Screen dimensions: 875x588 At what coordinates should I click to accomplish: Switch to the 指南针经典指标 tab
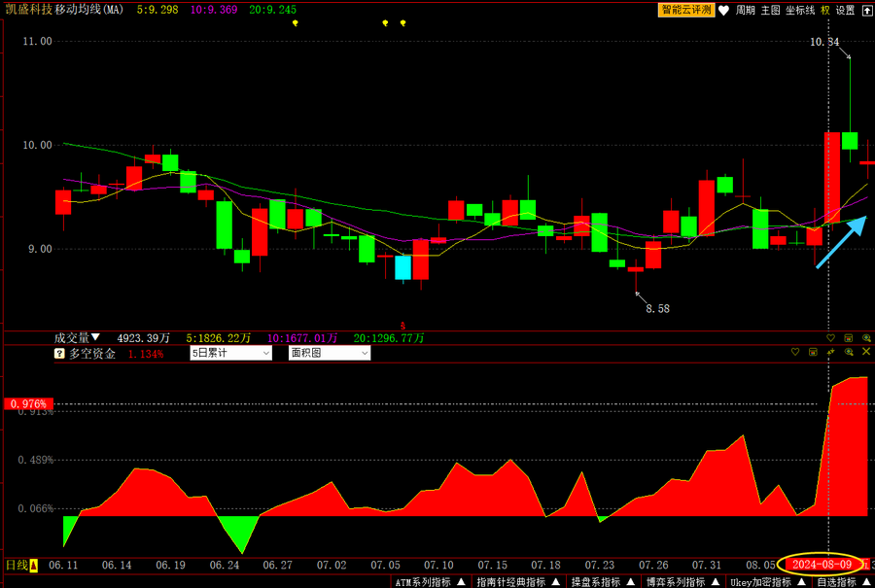click(517, 581)
